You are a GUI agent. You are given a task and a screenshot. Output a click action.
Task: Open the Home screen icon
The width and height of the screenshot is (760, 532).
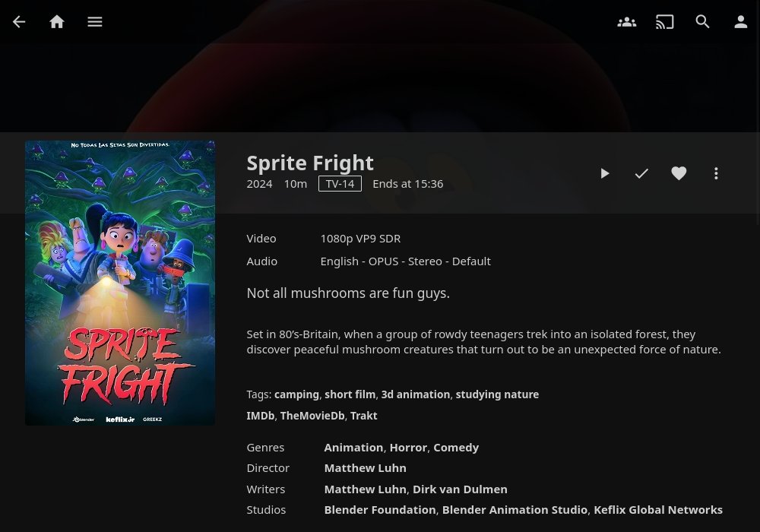(57, 22)
